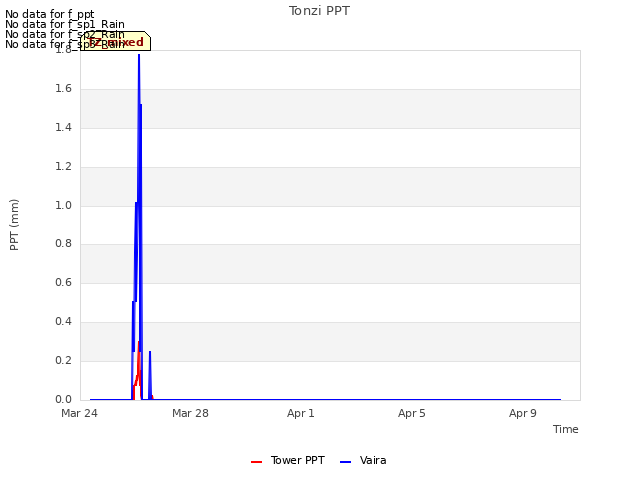Click the Time x-axis label
This screenshot has height=480, width=640.
coord(565,429)
